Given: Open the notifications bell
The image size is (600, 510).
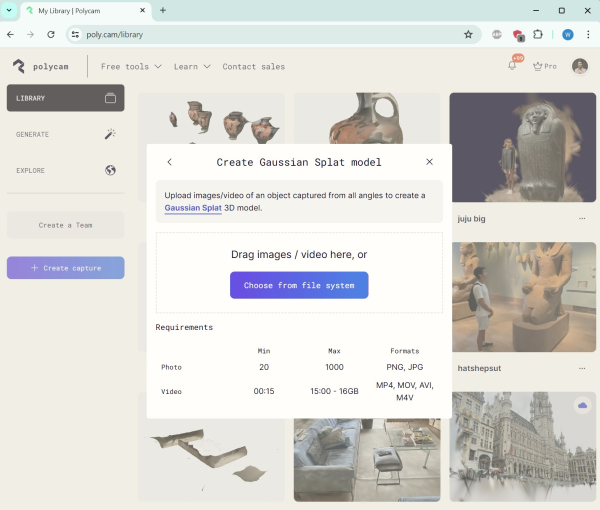Looking at the screenshot, I should point(514,66).
